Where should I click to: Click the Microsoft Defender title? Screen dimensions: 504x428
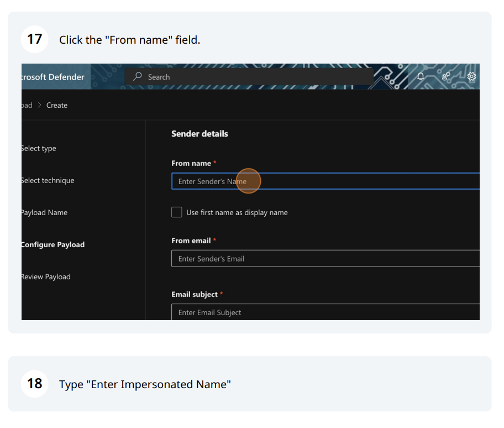click(x=53, y=77)
